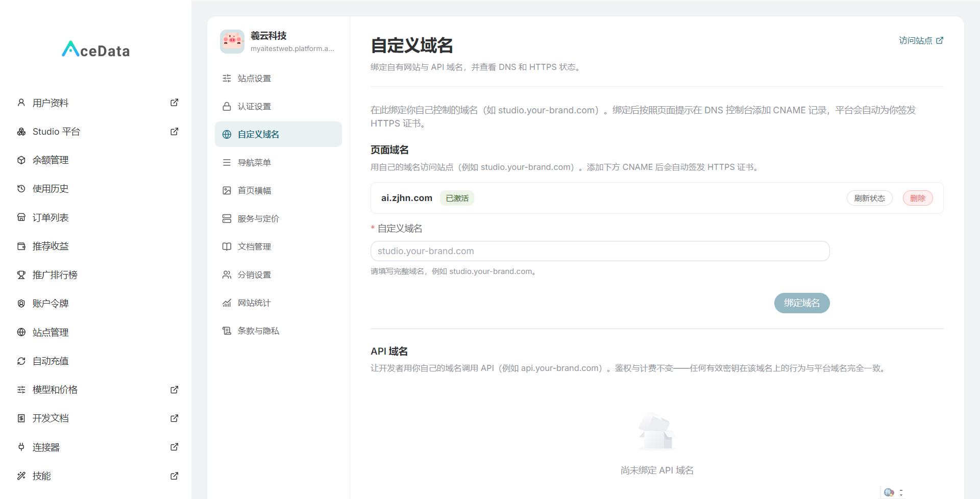Viewport: 980px width, 499px height.
Task: Click the ai.zjhn.com domain text
Action: (406, 198)
